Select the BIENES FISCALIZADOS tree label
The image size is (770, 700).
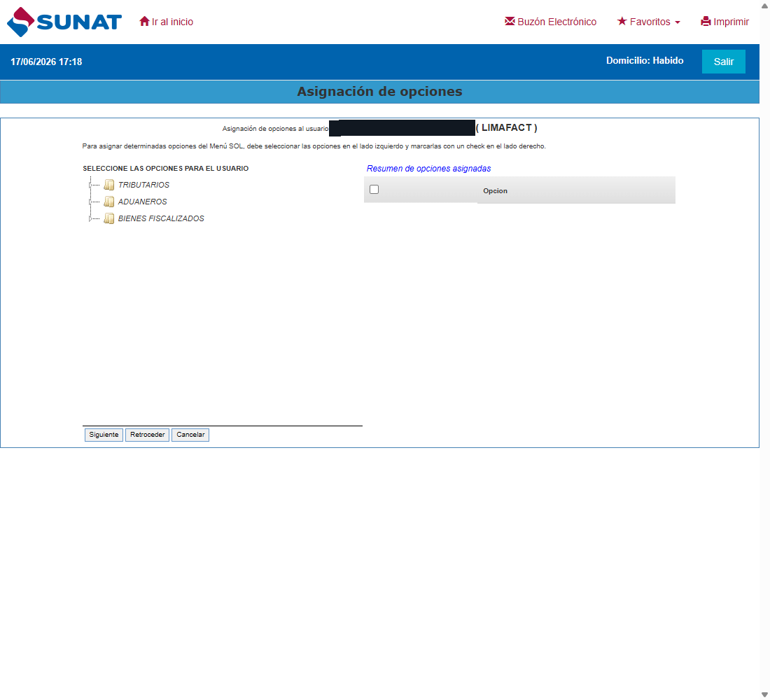161,218
